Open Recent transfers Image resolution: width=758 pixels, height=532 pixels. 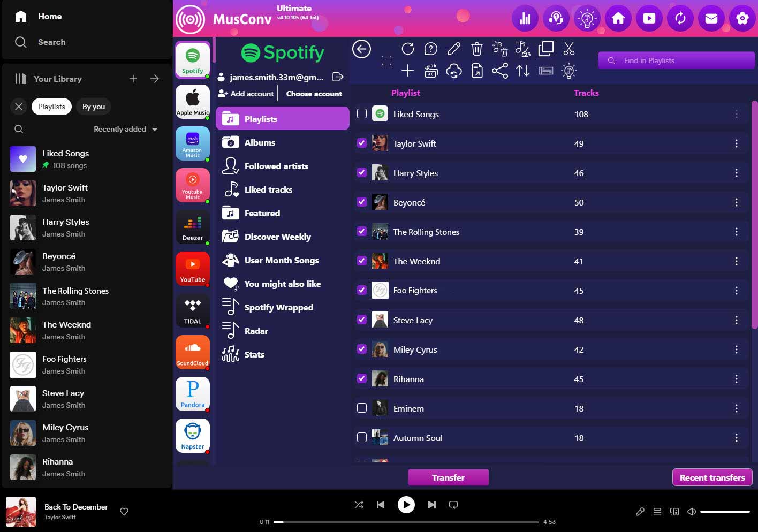coord(712,477)
